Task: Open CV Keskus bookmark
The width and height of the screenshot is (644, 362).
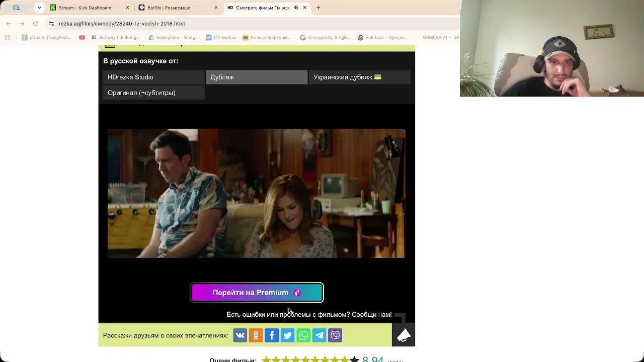Action: 221,37
